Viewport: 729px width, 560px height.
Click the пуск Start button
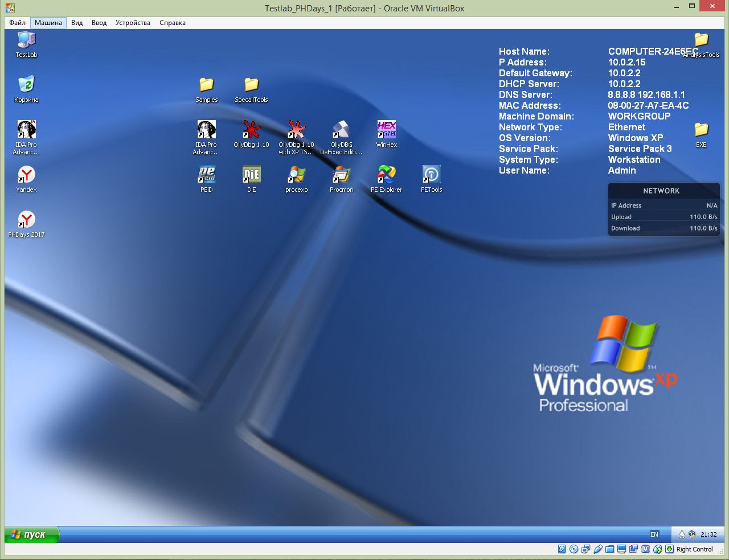click(x=31, y=534)
